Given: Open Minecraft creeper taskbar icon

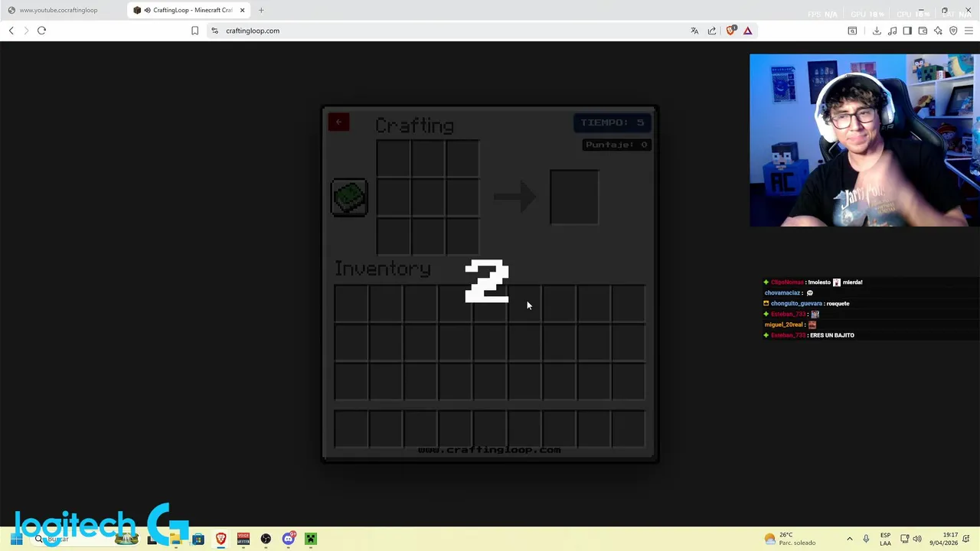Looking at the screenshot, I should point(311,539).
